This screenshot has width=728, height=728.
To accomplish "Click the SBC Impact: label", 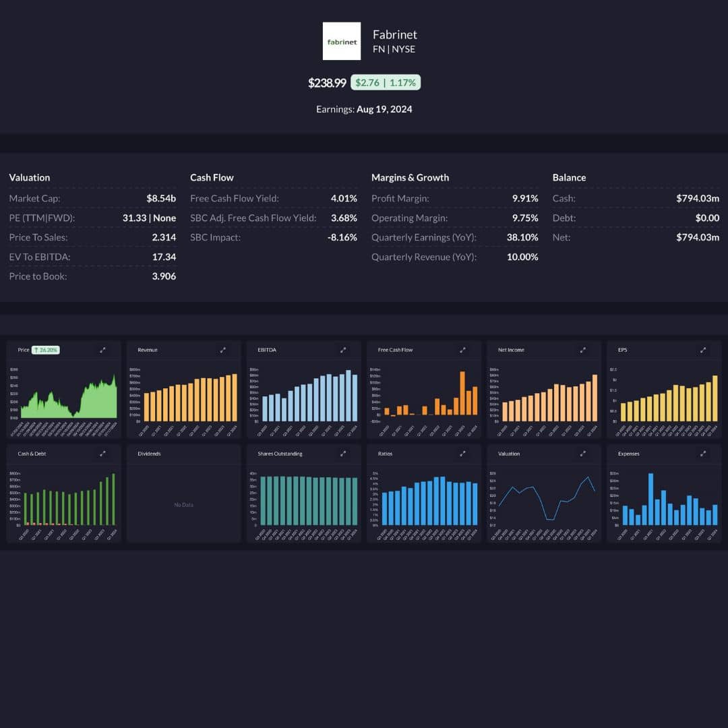I will 216,238.
